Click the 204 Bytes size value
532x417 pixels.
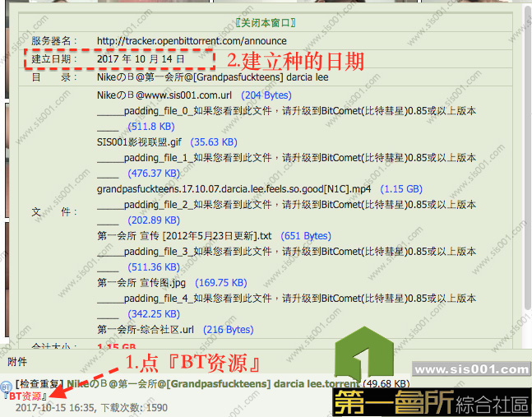(266, 95)
